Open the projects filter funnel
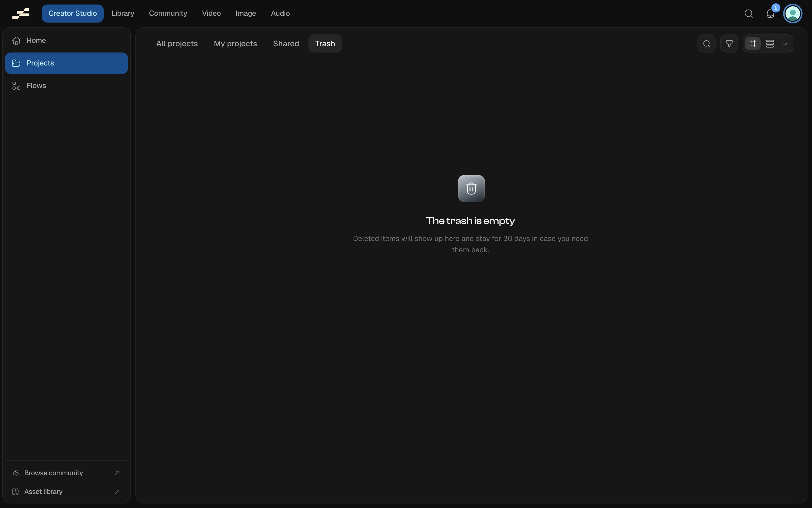The height and width of the screenshot is (508, 812). [729, 44]
